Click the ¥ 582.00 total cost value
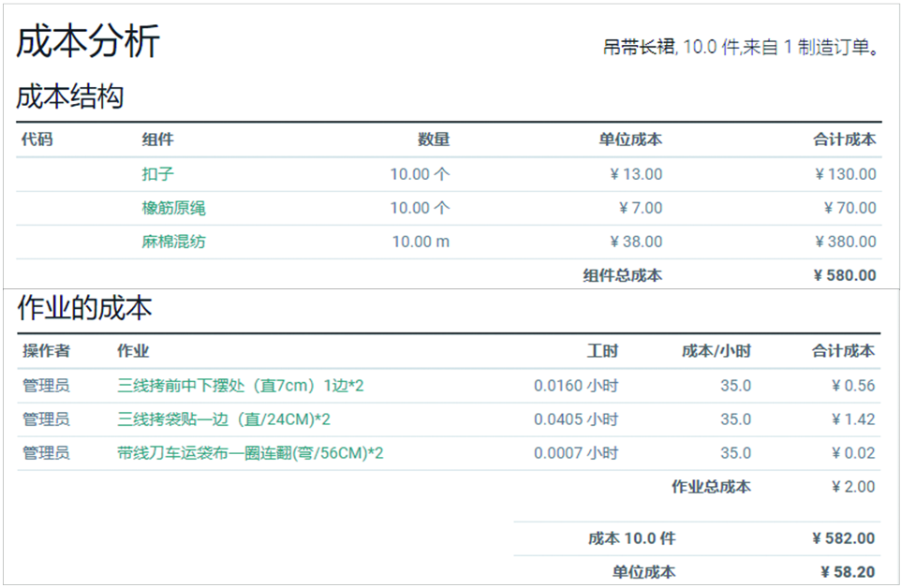 tap(843, 538)
